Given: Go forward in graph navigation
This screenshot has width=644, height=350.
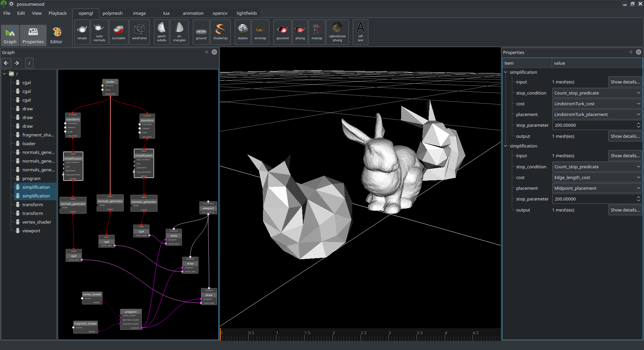Looking at the screenshot, I should click(17, 63).
